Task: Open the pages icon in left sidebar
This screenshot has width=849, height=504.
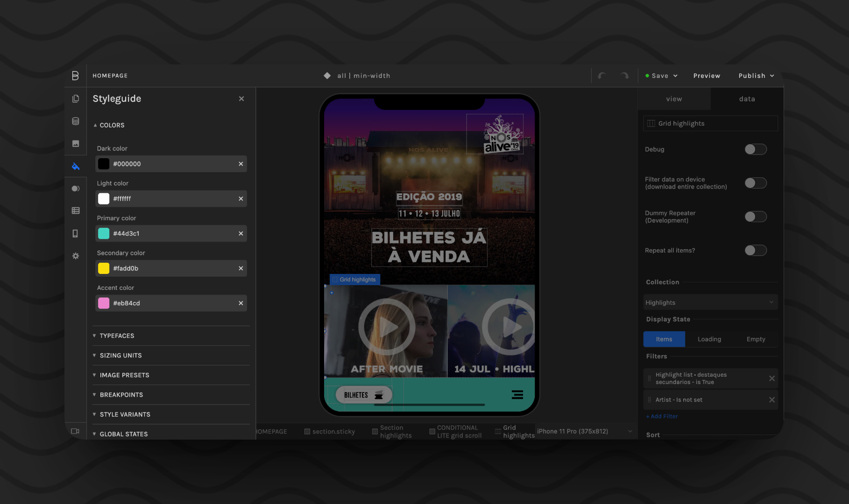Action: pos(76,99)
